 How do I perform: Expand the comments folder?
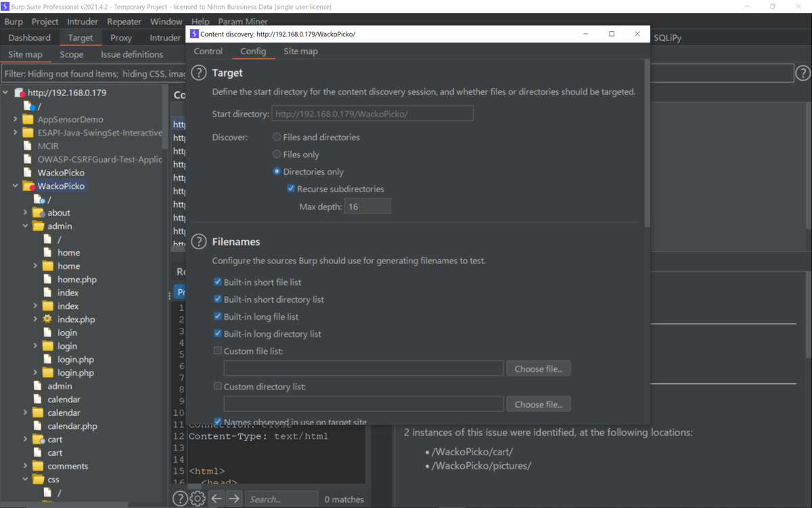(26, 466)
